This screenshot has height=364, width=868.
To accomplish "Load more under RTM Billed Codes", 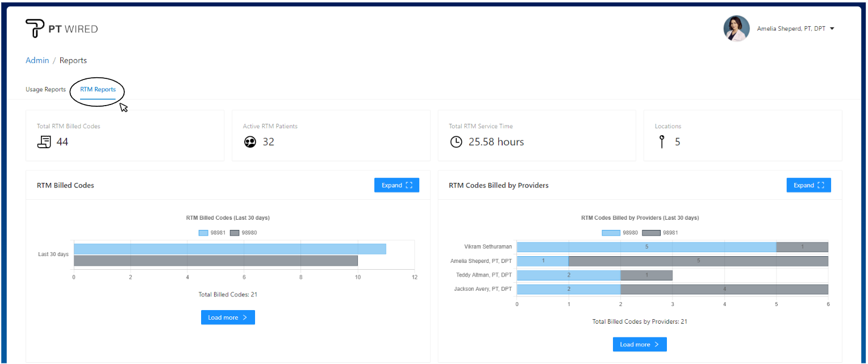I will (x=228, y=317).
